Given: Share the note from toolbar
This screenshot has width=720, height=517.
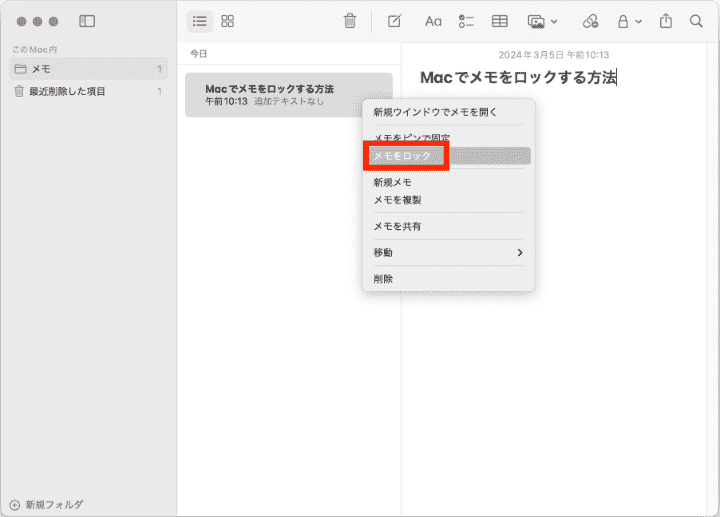Looking at the screenshot, I should pos(666,21).
